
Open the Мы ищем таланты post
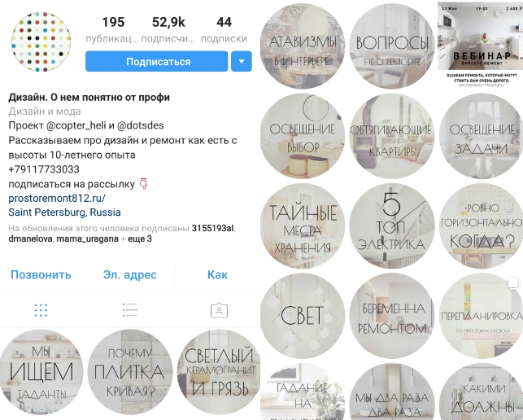[x=41, y=372]
